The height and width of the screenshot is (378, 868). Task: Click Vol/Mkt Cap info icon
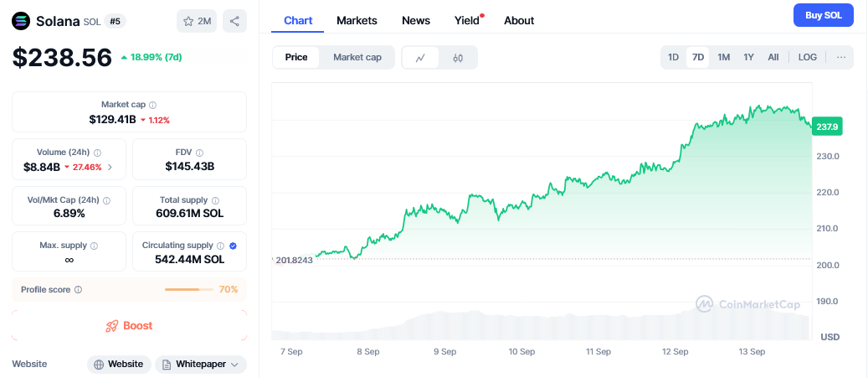click(x=107, y=200)
